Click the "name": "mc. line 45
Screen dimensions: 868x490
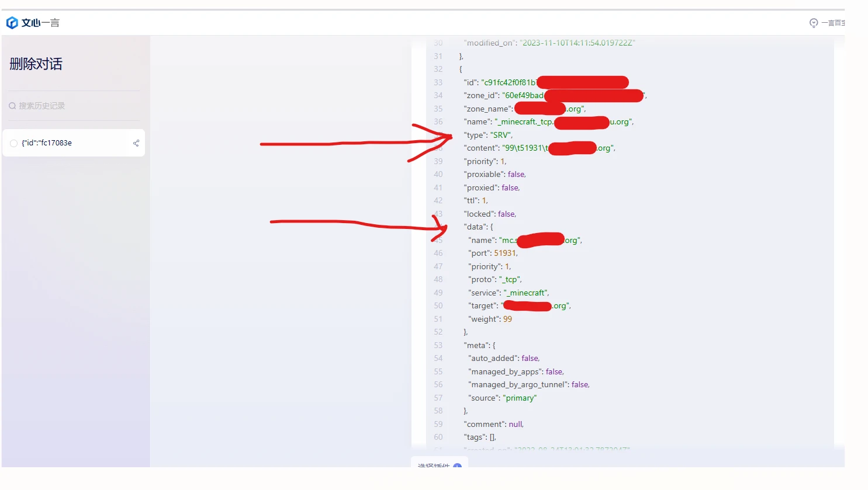click(525, 240)
